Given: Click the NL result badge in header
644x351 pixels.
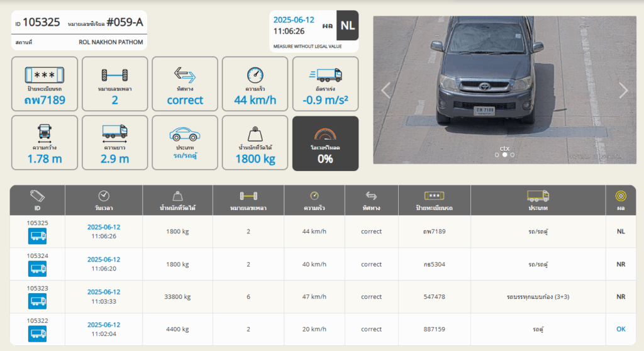Looking at the screenshot, I should [347, 26].
